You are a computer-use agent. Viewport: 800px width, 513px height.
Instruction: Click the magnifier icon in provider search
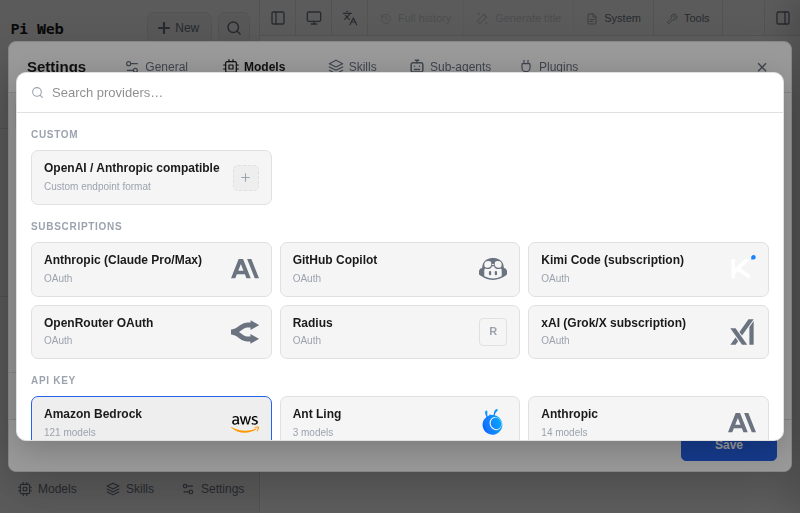[x=37, y=92]
